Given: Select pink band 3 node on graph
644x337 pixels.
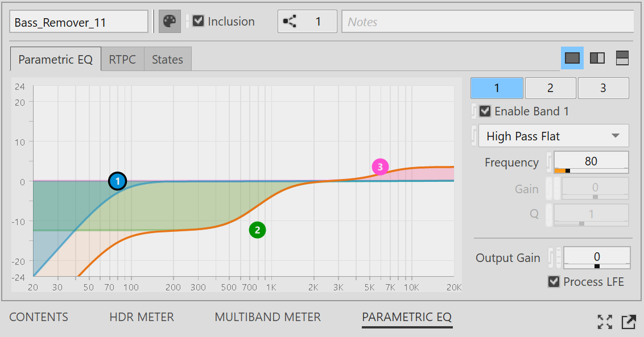Looking at the screenshot, I should coord(381,167).
